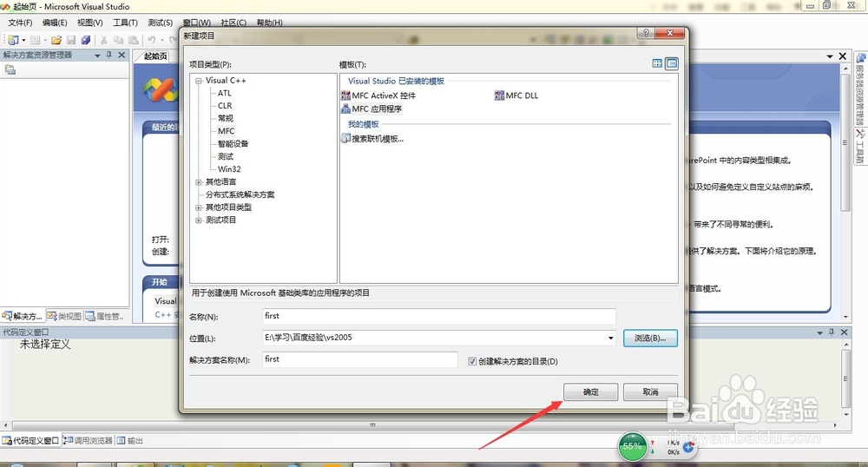868x467 pixels.
Task: Click the Save disk icon in toolbar
Action: 71,40
